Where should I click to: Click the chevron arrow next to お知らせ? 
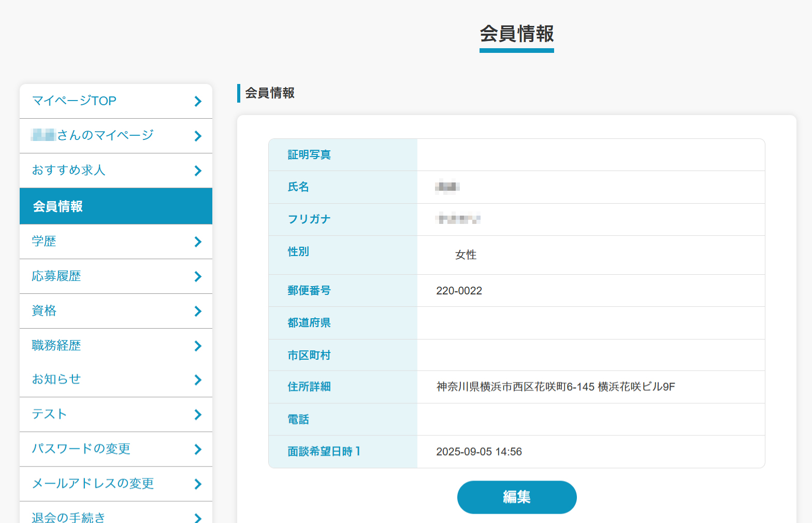[198, 380]
